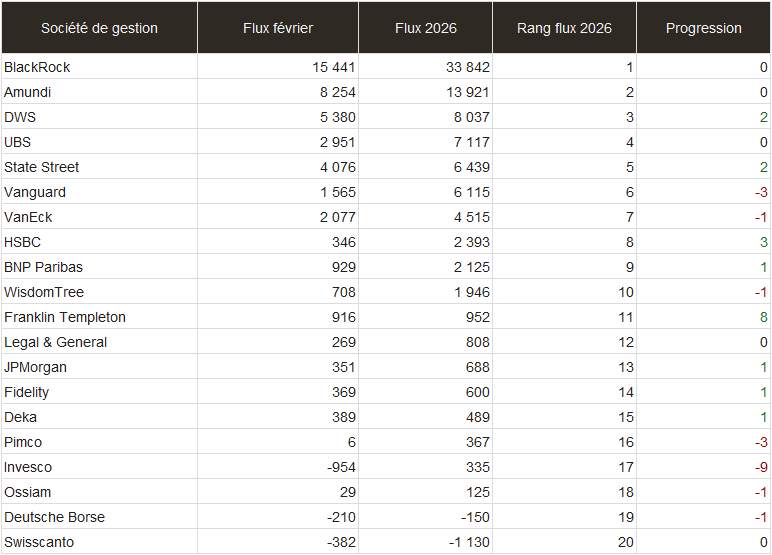Screen dimensions: 772x555
Task: Click the Progression column header
Action: 703,28
